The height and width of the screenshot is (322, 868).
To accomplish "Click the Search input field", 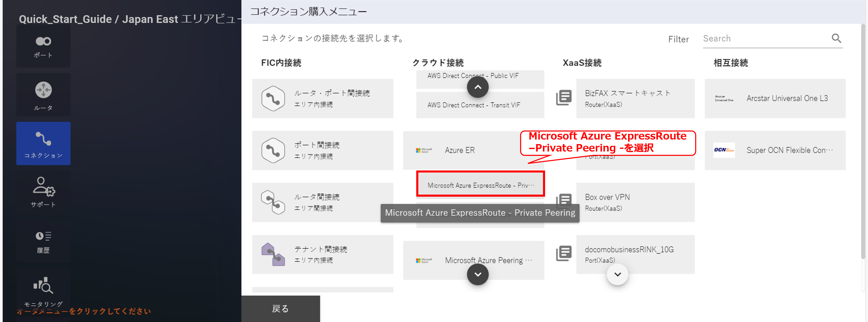I will [x=766, y=39].
